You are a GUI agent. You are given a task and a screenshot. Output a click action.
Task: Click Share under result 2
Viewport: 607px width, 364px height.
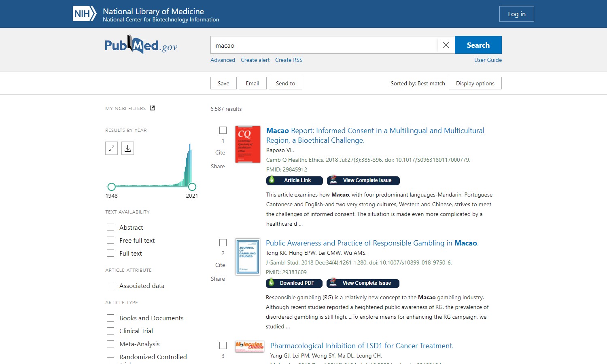[218, 279]
